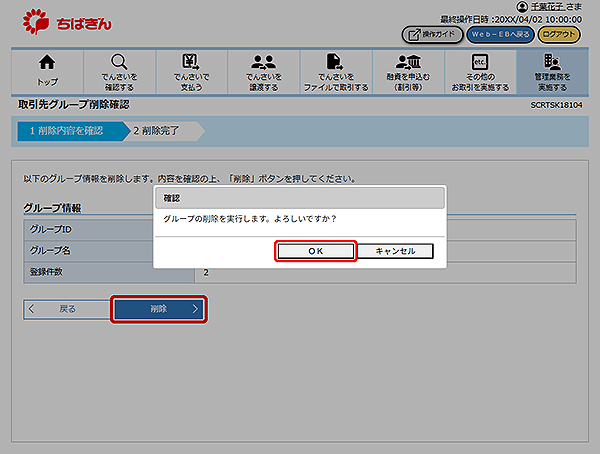Click Web-EBへ戻る button
Screen dimensions: 600x454
point(499,35)
